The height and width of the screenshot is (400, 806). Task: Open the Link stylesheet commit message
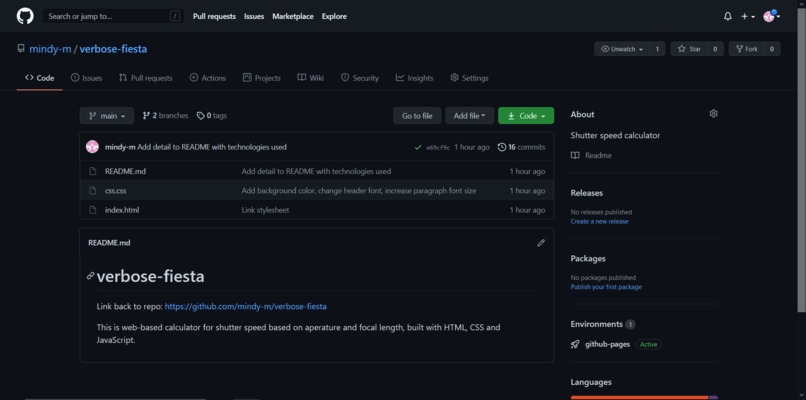click(x=265, y=210)
